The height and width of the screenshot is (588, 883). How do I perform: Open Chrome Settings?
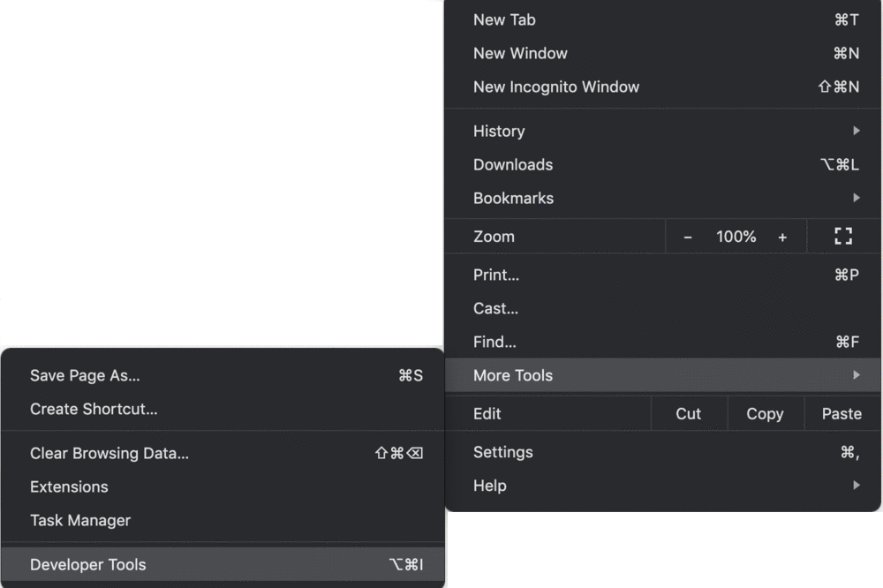tap(663, 452)
